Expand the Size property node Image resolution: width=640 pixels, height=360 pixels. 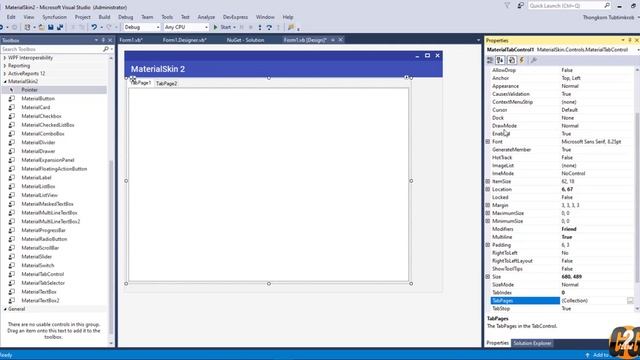[x=488, y=277]
